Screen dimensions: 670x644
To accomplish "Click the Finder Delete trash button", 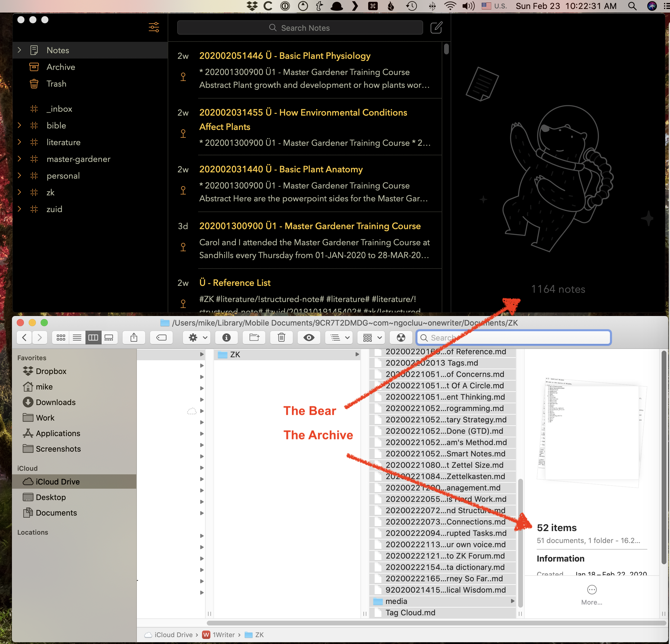I will coord(281,338).
